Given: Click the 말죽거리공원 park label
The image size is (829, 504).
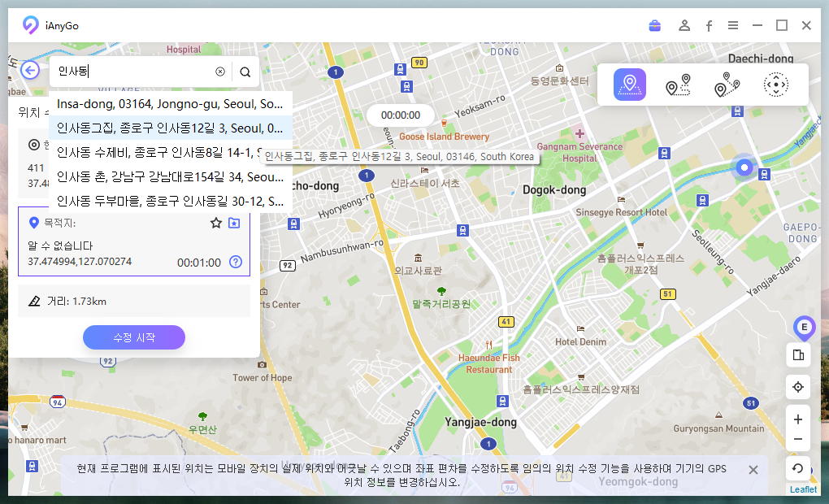Looking at the screenshot, I should [441, 303].
